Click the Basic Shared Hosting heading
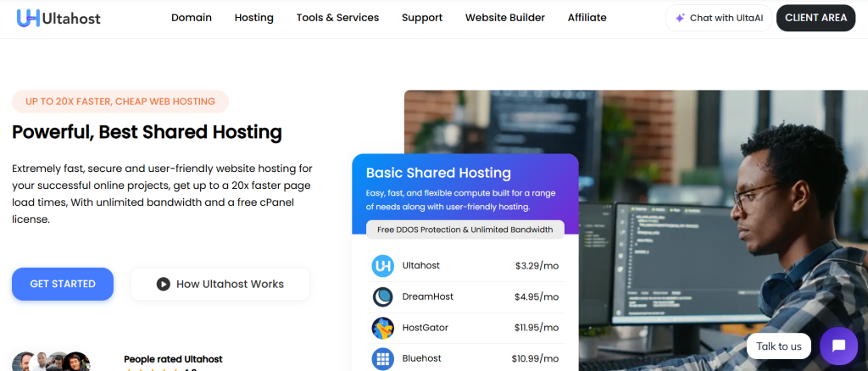 [x=438, y=173]
